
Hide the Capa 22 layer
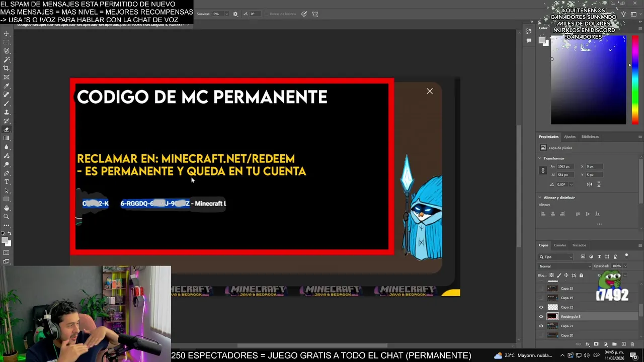pos(541,307)
